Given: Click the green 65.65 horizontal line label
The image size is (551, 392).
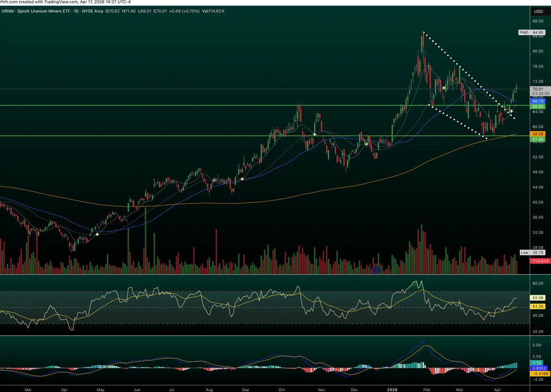Looking at the screenshot, I should click(538, 106).
